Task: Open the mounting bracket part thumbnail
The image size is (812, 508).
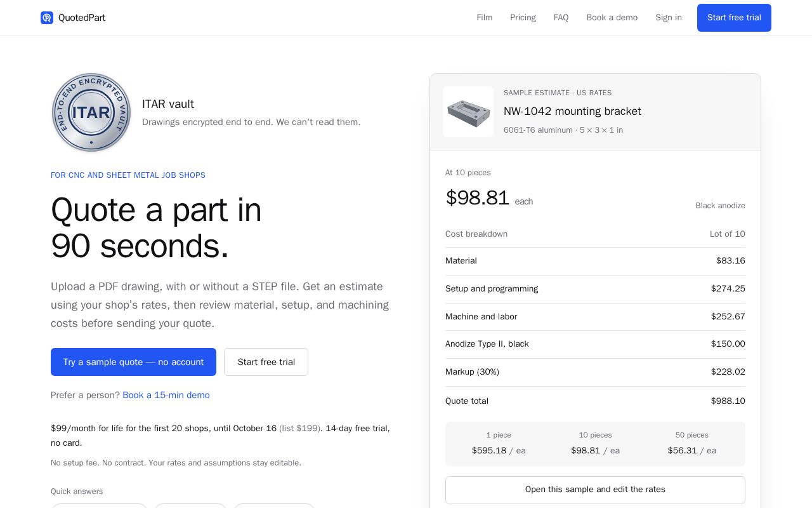Action: tap(468, 112)
